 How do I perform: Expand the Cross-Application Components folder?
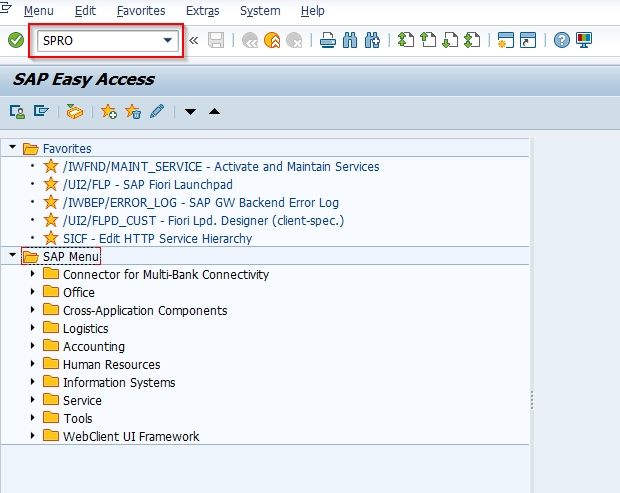click(33, 309)
